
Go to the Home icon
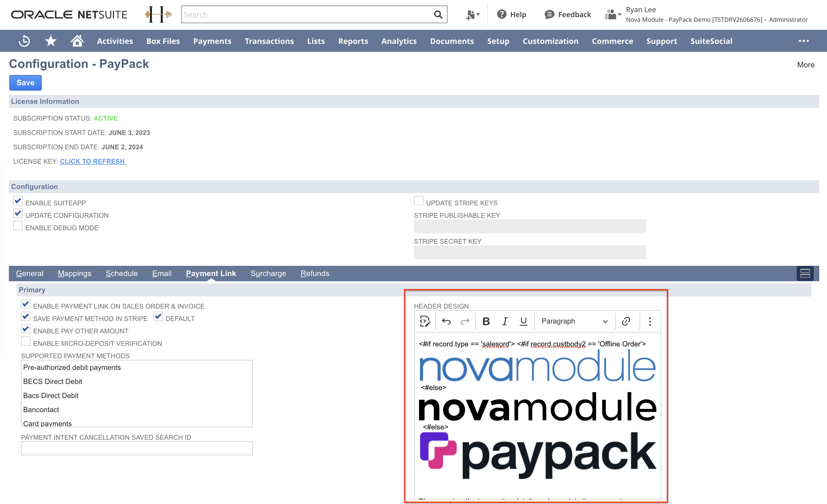point(77,41)
